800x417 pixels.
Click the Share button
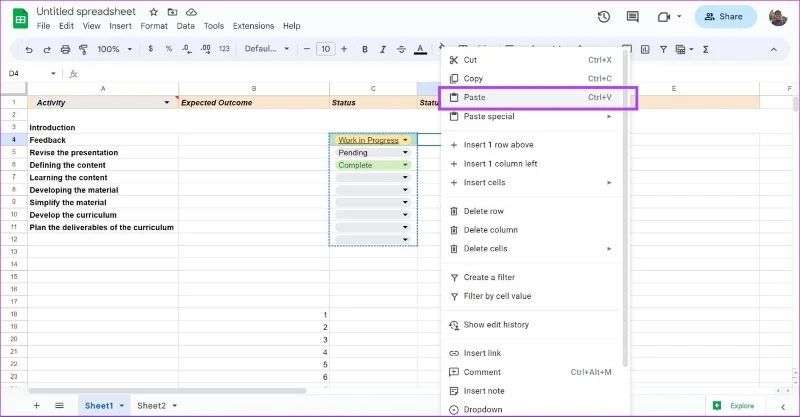click(725, 17)
